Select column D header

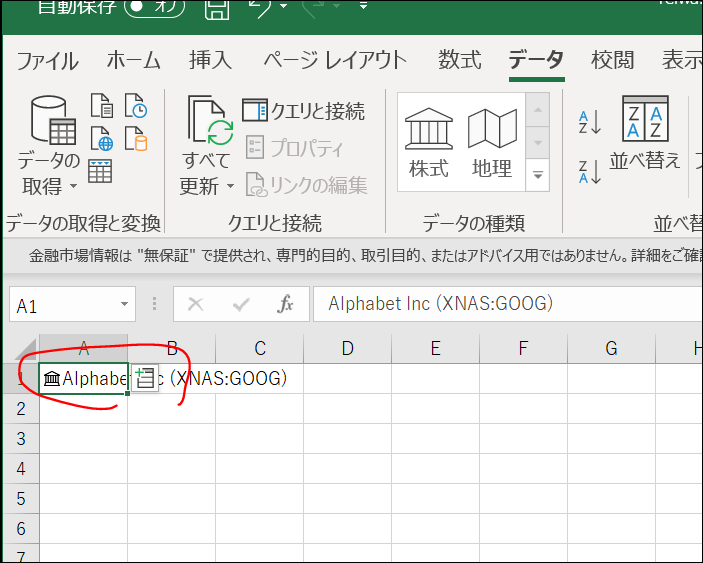coord(347,348)
